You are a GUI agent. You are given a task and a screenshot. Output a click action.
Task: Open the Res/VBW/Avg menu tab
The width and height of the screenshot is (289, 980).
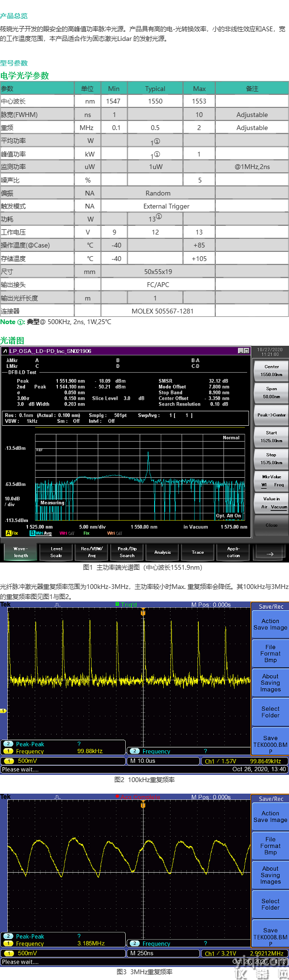(x=92, y=552)
